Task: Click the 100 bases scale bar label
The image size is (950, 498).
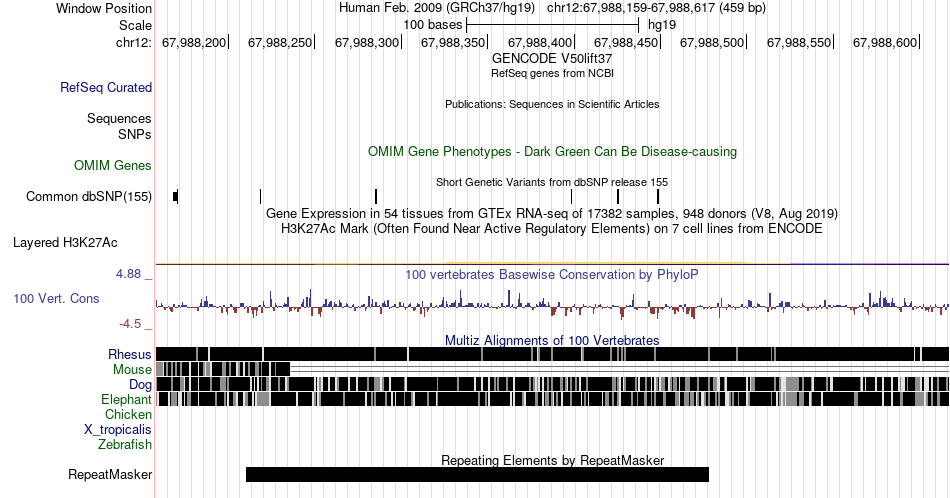Action: [433, 25]
